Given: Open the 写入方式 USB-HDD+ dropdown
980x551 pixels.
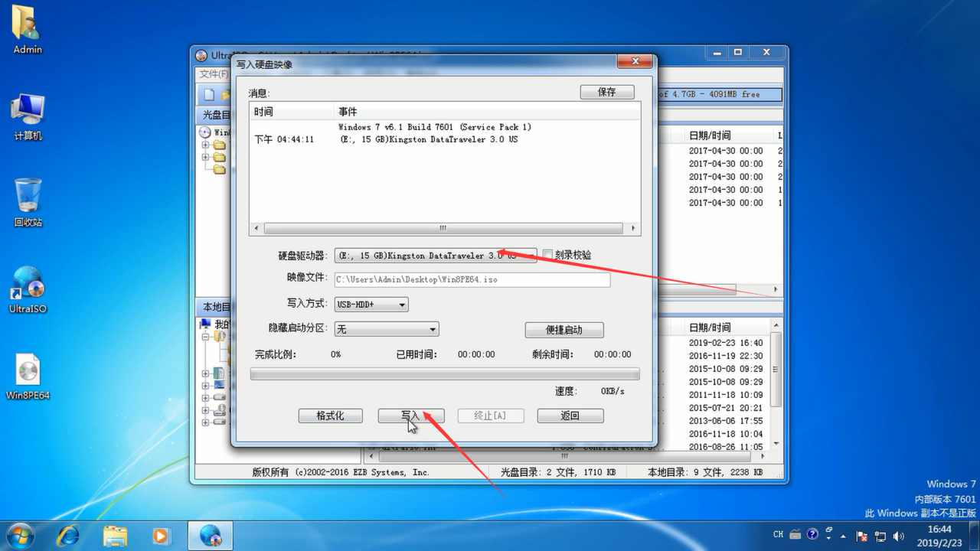Looking at the screenshot, I should point(371,304).
